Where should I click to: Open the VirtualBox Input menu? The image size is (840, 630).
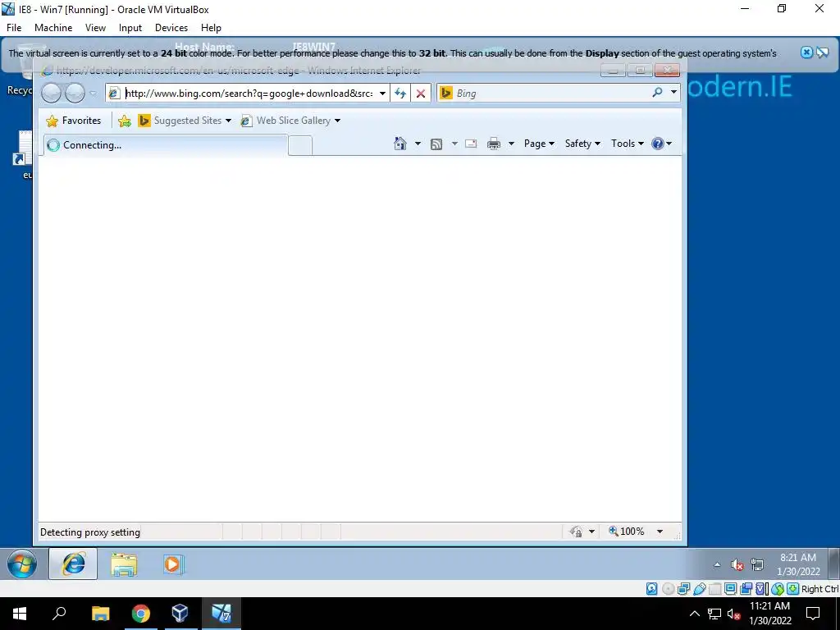pyautogui.click(x=130, y=28)
